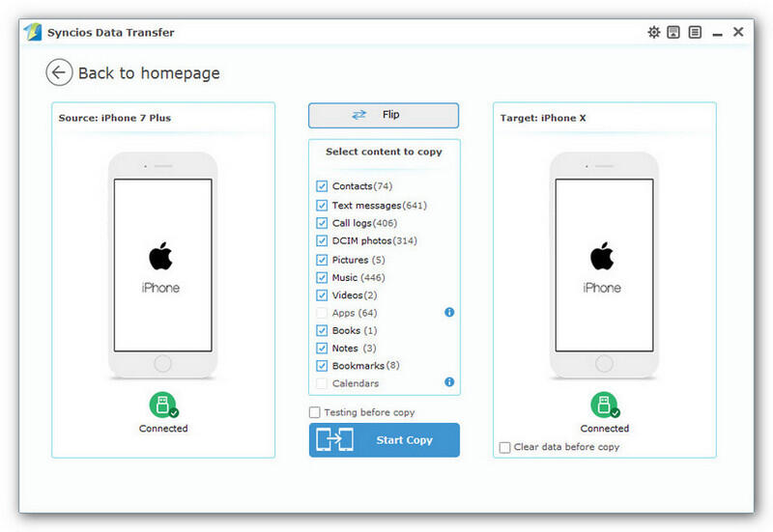The width and height of the screenshot is (773, 532).
Task: Toggle the Videos checkbox
Action: [322, 295]
